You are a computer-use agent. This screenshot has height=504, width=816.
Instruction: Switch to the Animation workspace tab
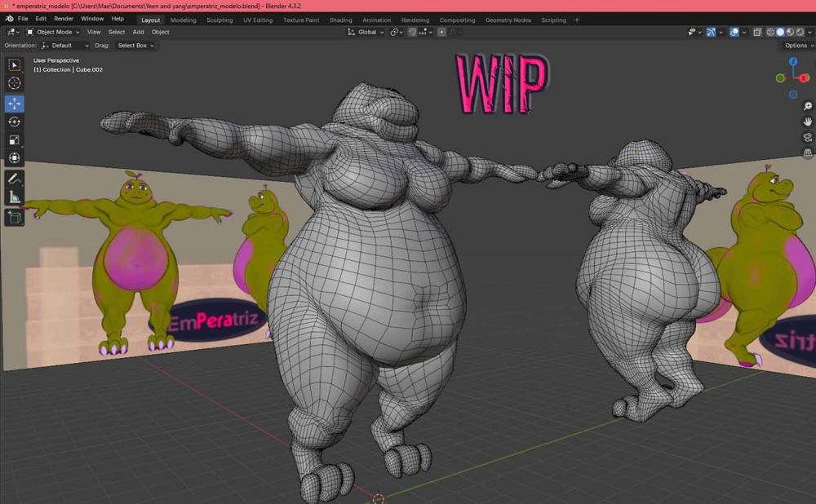point(376,20)
